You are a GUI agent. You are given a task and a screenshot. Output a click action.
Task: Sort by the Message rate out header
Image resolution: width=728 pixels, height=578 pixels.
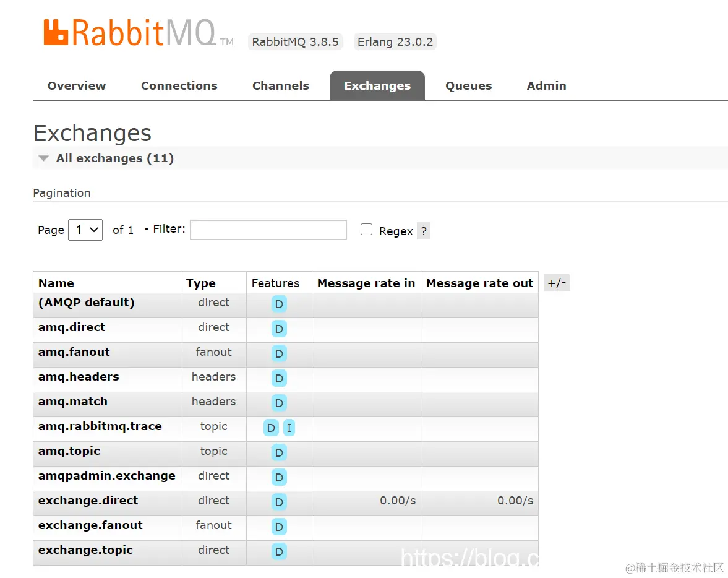click(x=479, y=283)
